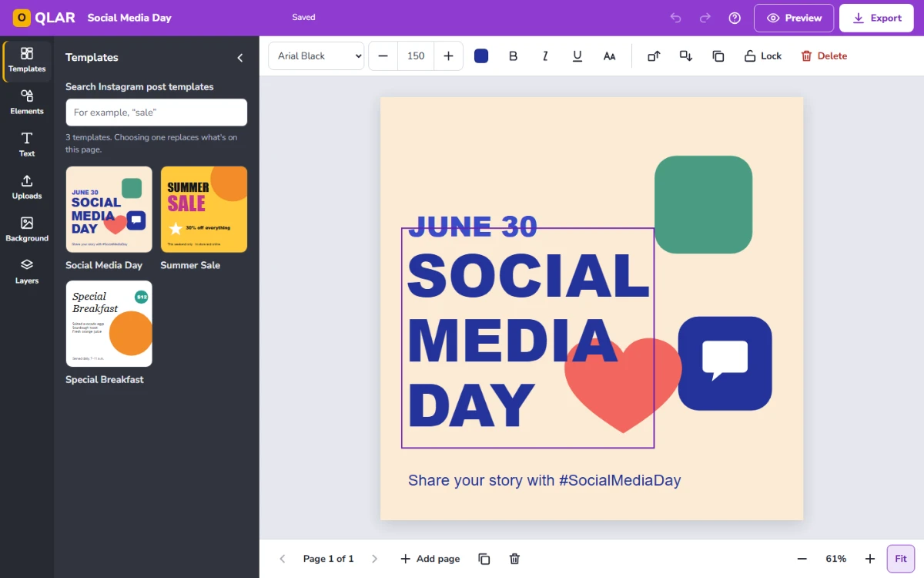The image size is (924, 578).
Task: Zoom out with the minus icon
Action: point(802,559)
